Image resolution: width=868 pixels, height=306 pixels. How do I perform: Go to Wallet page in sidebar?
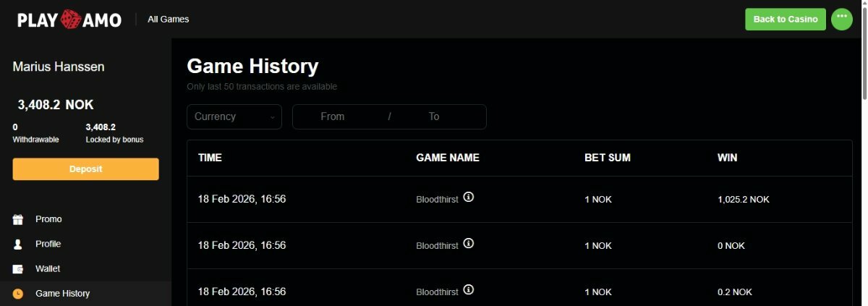coord(48,269)
